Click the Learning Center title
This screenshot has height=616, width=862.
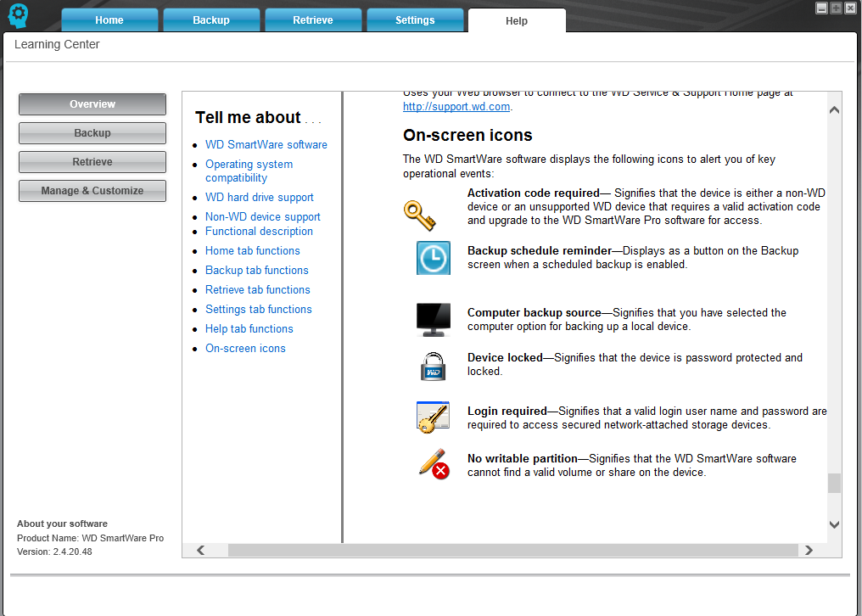(x=57, y=45)
